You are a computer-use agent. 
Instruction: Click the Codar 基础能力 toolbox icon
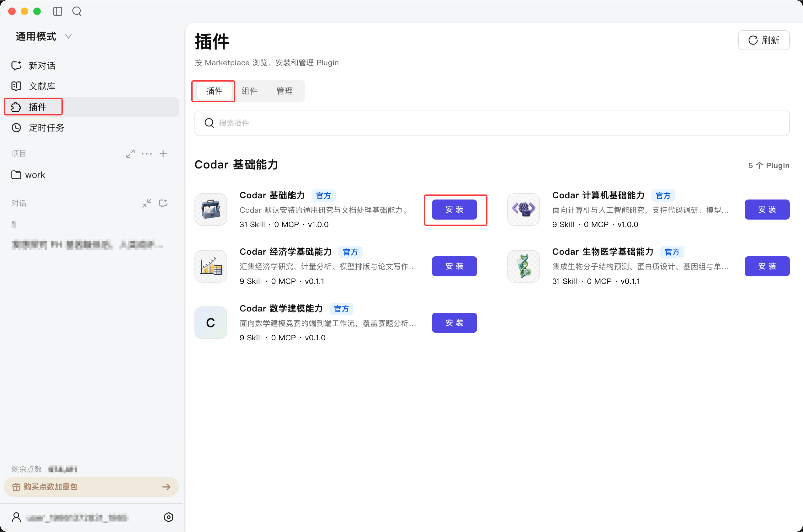(x=211, y=209)
